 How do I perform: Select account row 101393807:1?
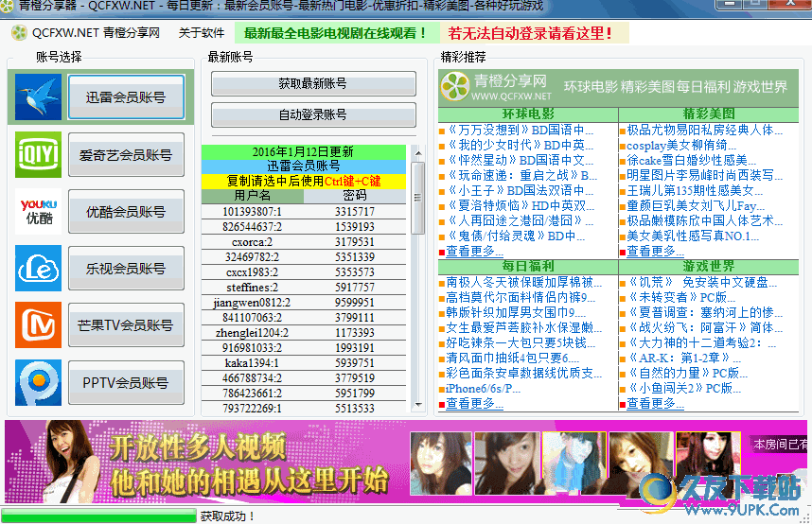pos(304,211)
